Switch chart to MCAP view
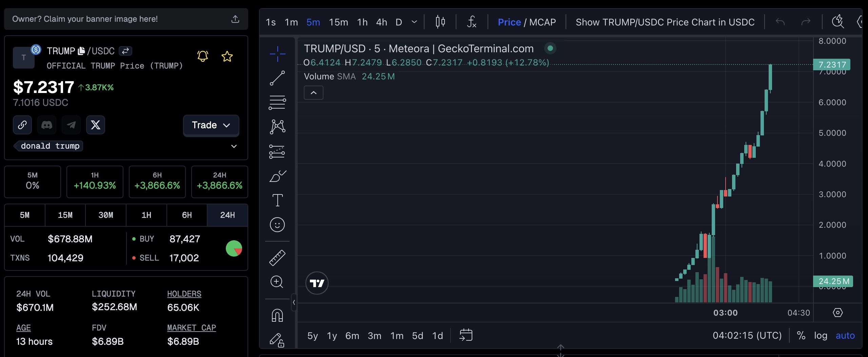Image resolution: width=868 pixels, height=357 pixels. click(542, 22)
